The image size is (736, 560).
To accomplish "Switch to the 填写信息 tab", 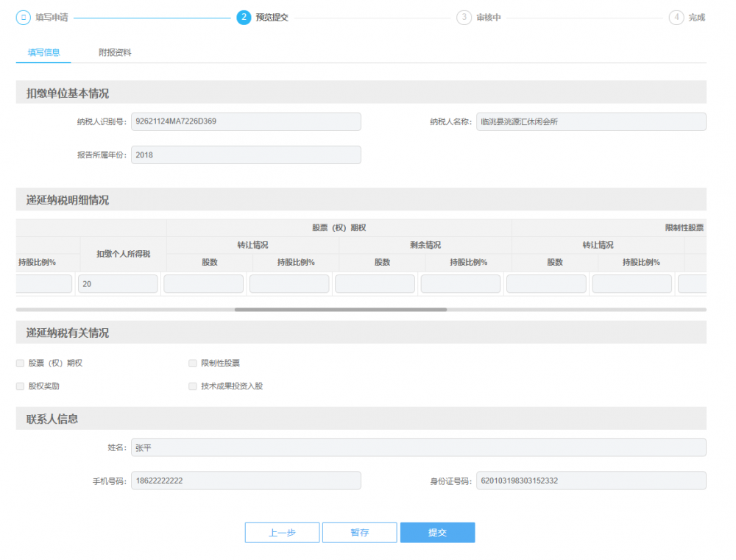I will (43, 53).
